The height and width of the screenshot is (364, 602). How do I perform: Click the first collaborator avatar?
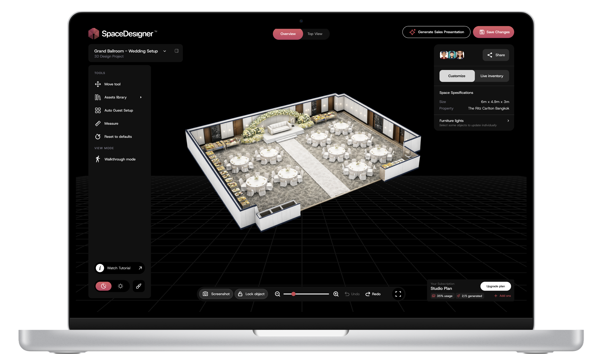click(x=444, y=55)
